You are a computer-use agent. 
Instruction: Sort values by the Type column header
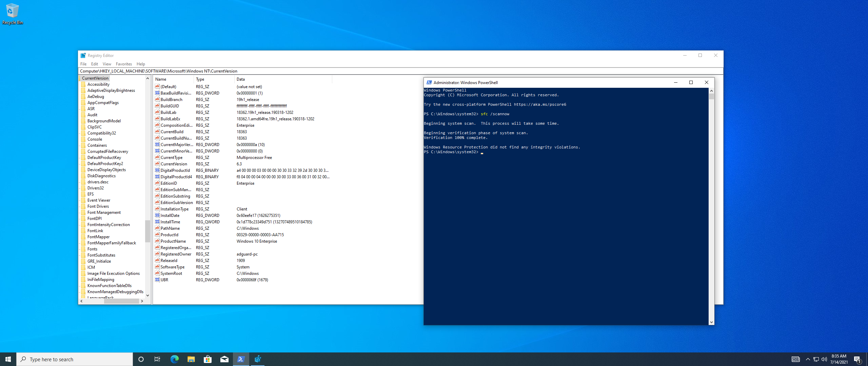[x=214, y=79]
